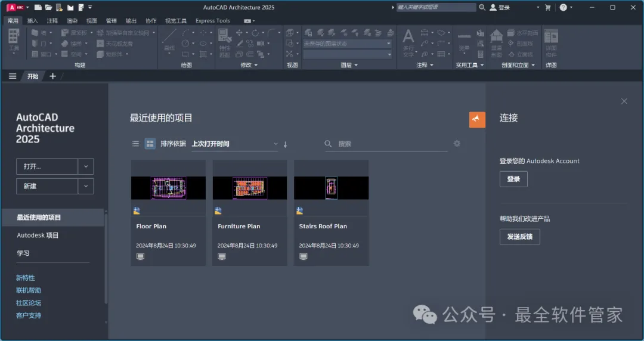Screen dimensions: 644x341
Task: Select the 多行文字 multiline text tool
Action: tap(408, 43)
